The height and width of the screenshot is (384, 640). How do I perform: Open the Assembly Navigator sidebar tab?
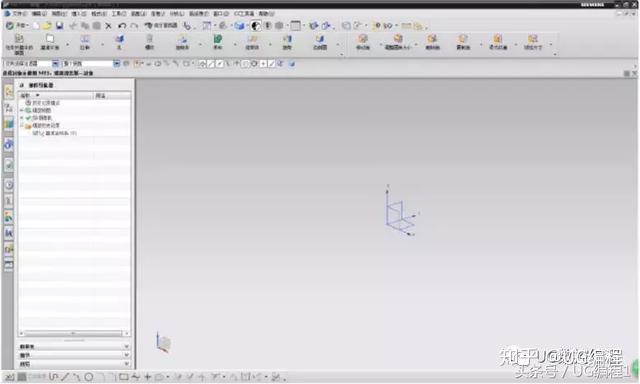tap(9, 92)
